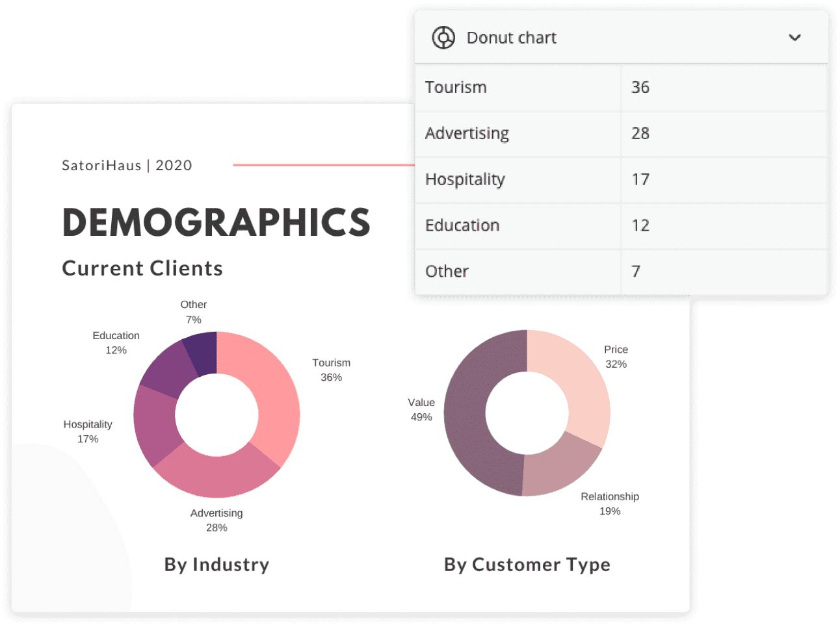Click the By Customer Type heading
Viewport: 840px width, 625px height.
tap(527, 565)
